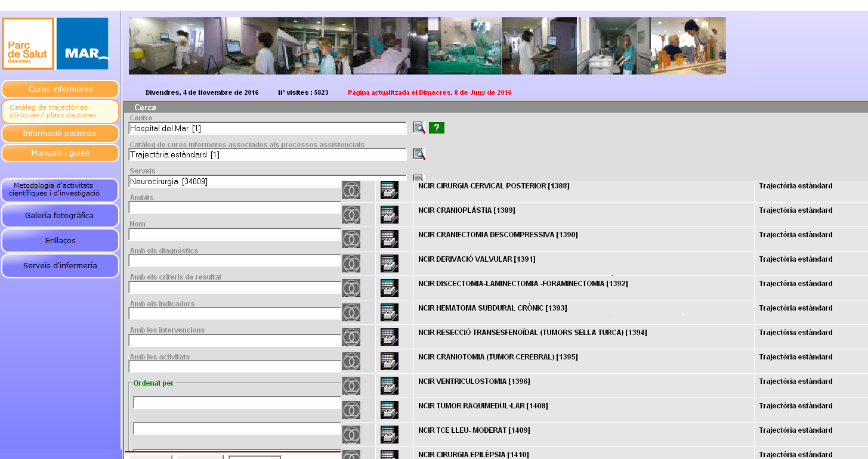The height and width of the screenshot is (459, 868).
Task: Click into the Nom input field
Action: [x=235, y=234]
